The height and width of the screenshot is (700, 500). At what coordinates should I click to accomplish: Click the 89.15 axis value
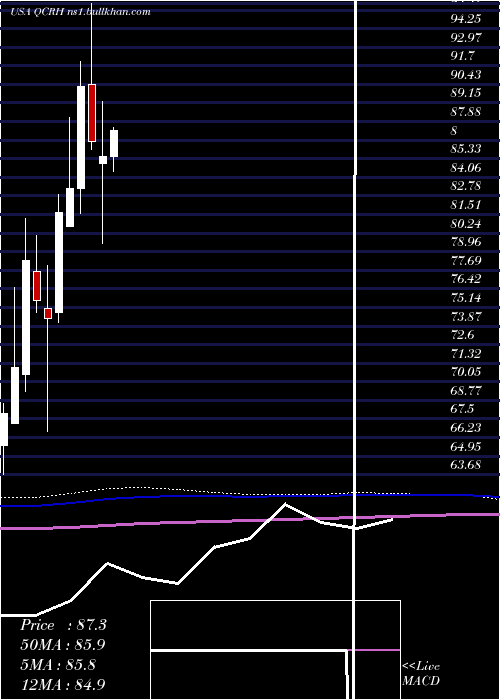[x=465, y=93]
